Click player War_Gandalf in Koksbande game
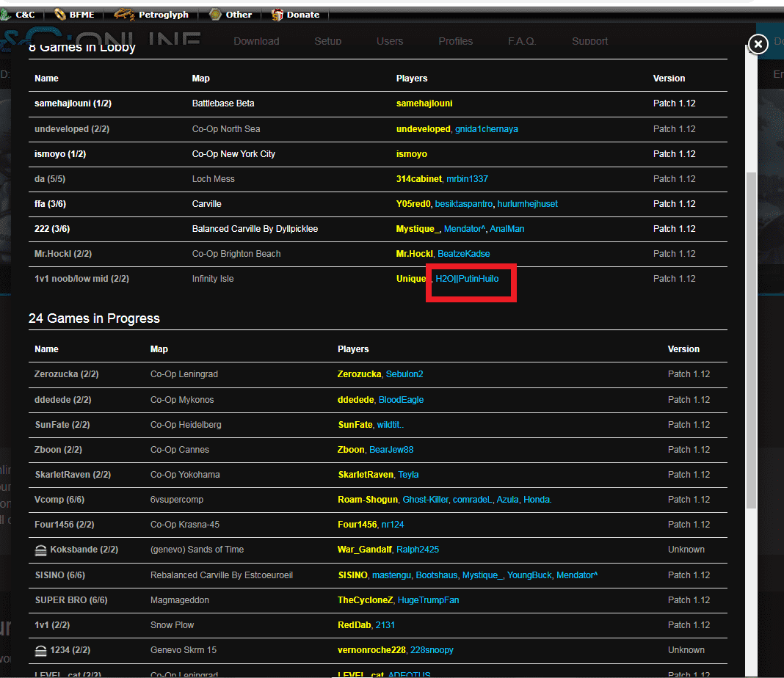784x678 pixels. pyautogui.click(x=364, y=550)
